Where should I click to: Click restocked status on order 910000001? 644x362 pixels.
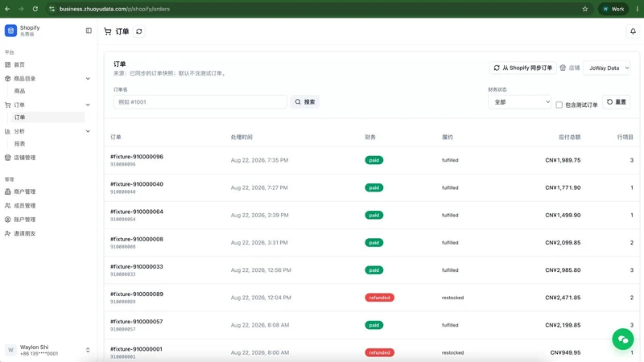[x=452, y=352]
